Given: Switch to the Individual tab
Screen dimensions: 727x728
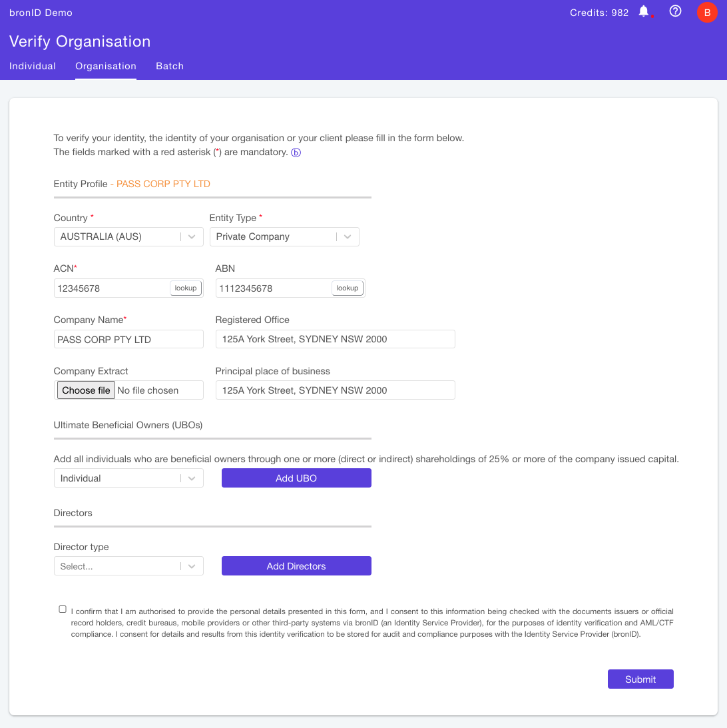Looking at the screenshot, I should click(33, 66).
